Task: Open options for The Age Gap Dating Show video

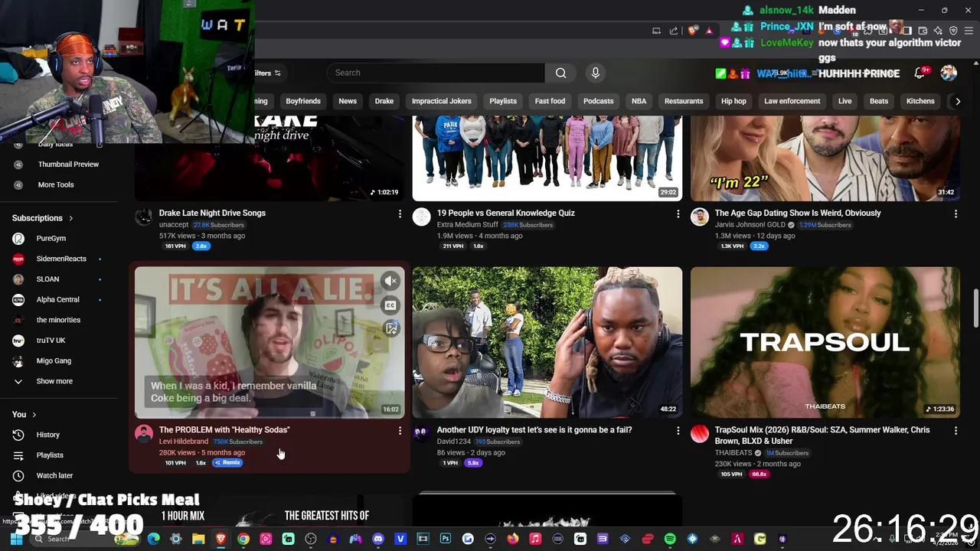Action: coord(955,214)
